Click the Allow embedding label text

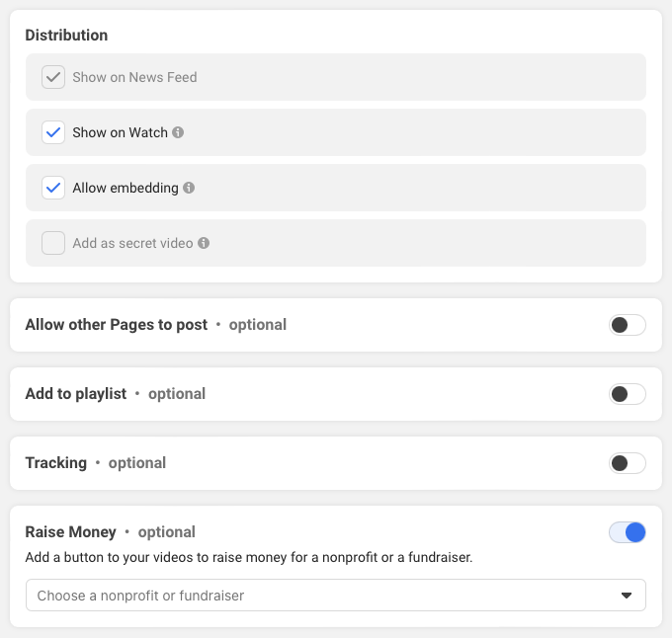(x=126, y=188)
